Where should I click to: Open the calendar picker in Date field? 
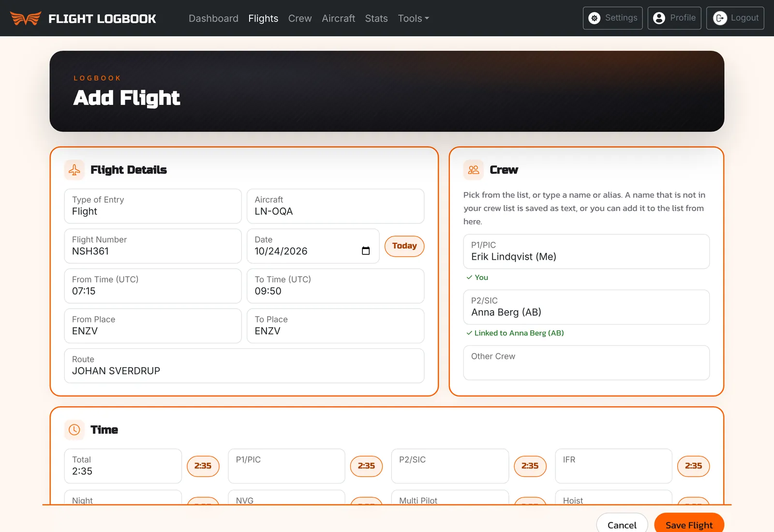366,251
